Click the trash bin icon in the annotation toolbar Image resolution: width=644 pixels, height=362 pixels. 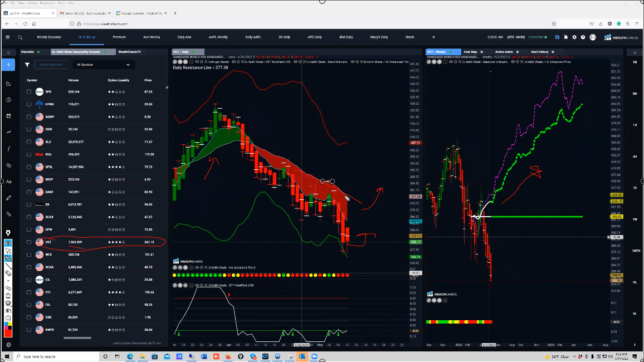(x=8, y=296)
